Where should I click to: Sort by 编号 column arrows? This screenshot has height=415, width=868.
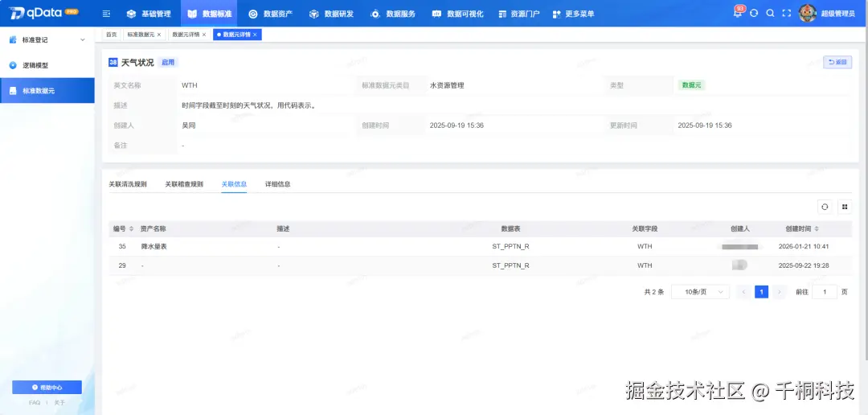coord(131,229)
